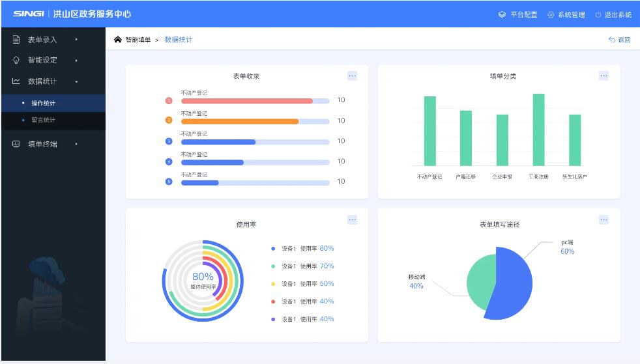Image resolution: width=640 pixels, height=364 pixels.
Task: Click the 表单录入 document icon in sidebar
Action: [16, 40]
